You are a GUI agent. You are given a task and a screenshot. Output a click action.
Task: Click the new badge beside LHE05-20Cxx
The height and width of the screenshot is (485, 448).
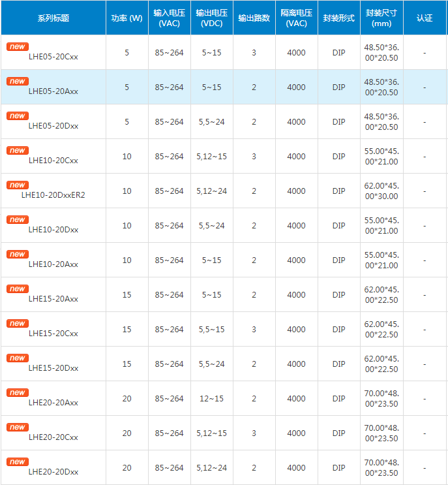tap(17, 47)
